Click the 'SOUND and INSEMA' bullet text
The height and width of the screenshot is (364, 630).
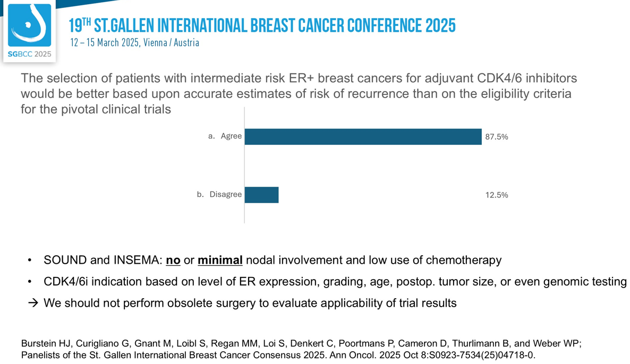(273, 261)
